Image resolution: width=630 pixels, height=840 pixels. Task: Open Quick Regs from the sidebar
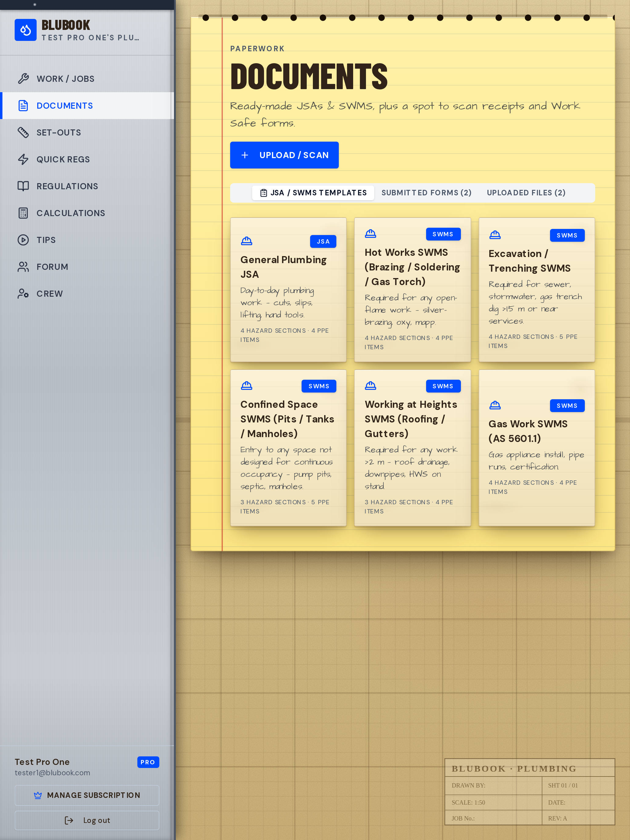pyautogui.click(x=87, y=160)
